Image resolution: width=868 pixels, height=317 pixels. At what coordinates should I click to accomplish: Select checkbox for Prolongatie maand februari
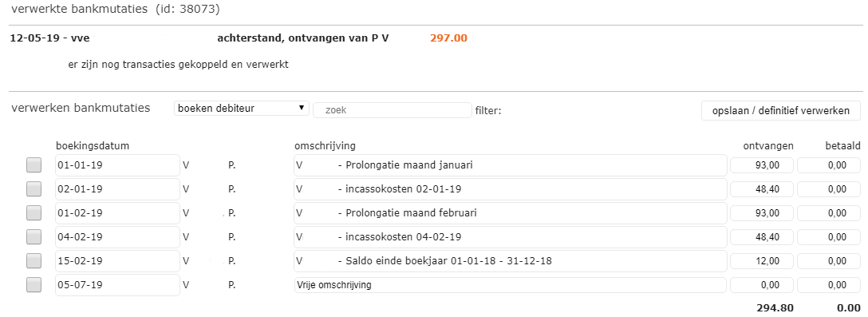pos(34,213)
